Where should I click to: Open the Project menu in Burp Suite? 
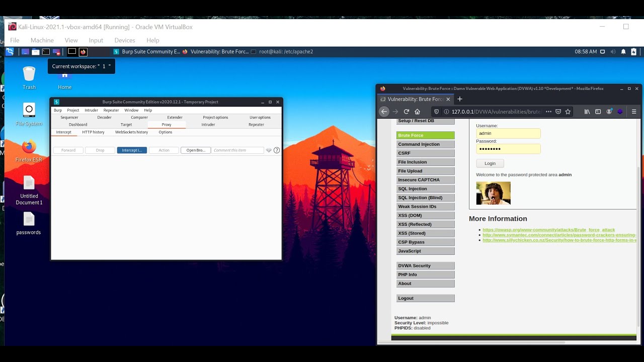pos(73,110)
